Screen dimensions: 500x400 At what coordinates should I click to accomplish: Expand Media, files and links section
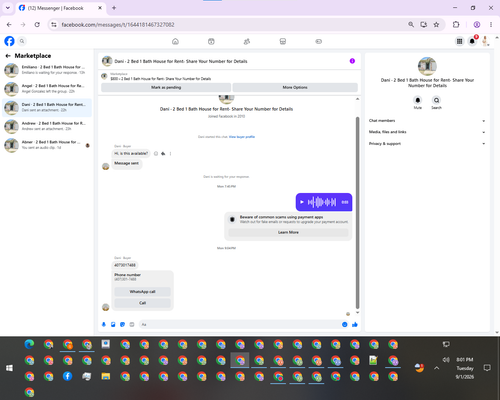427,132
